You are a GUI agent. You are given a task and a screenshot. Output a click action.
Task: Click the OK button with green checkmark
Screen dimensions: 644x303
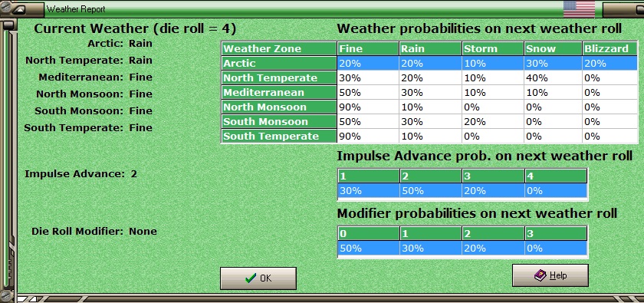click(258, 278)
